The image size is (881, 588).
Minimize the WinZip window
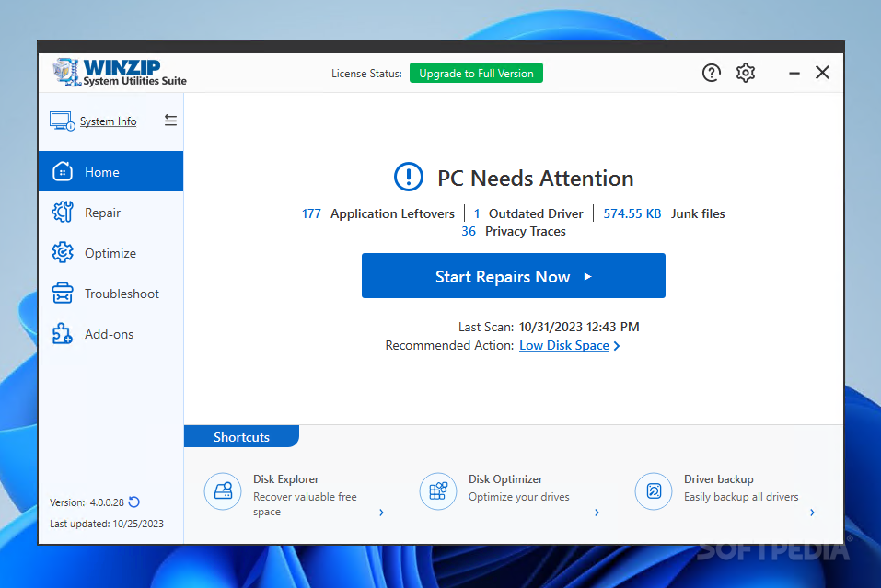click(x=794, y=73)
